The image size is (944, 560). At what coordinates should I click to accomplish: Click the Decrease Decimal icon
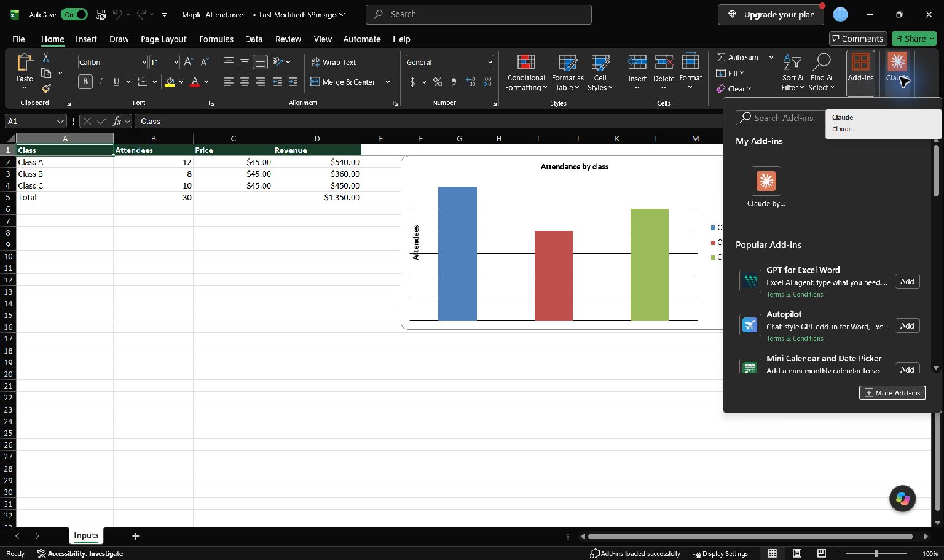point(487,82)
